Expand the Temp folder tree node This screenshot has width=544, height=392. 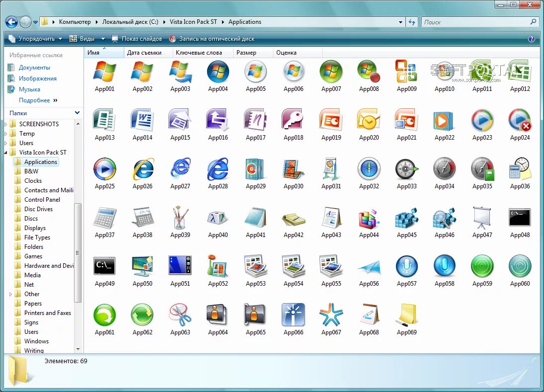point(5,134)
